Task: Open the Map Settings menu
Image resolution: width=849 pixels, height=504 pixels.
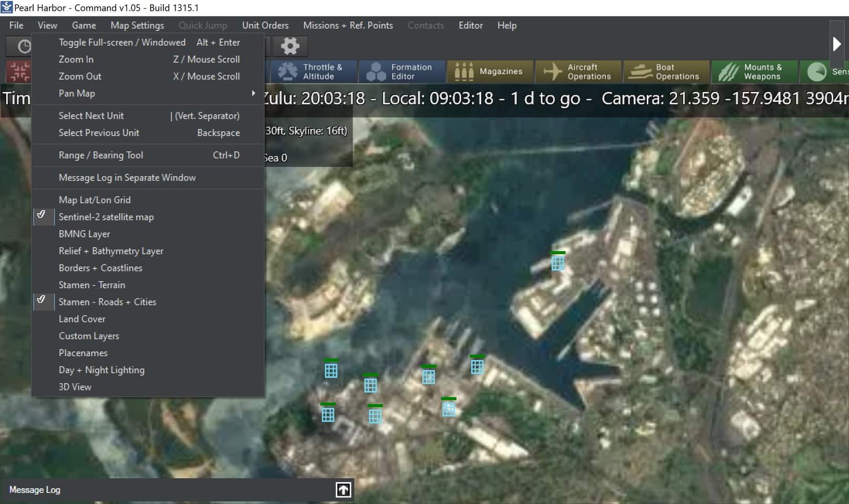Action: click(x=137, y=25)
